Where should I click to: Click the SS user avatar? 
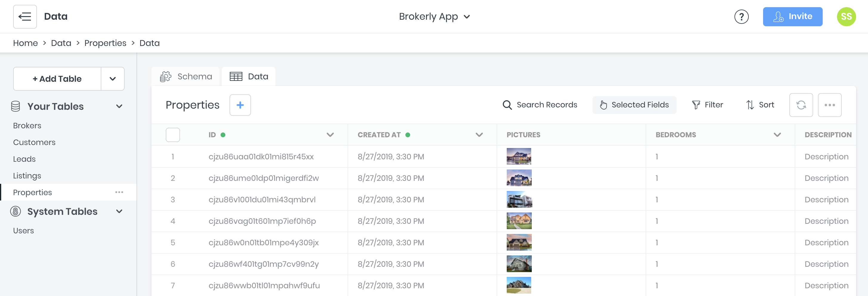coord(846,16)
